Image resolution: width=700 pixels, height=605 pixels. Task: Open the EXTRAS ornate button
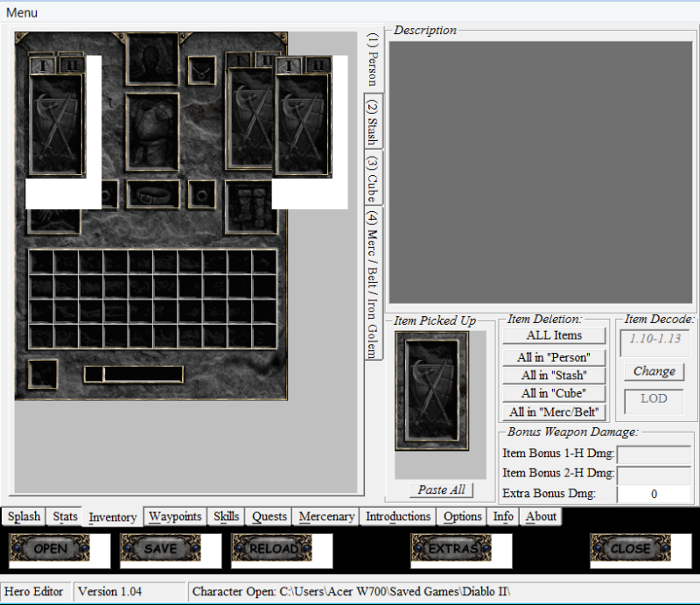click(x=451, y=549)
